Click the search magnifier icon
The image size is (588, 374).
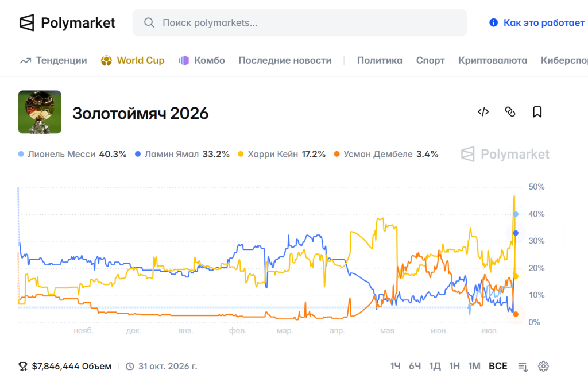pyautogui.click(x=149, y=22)
